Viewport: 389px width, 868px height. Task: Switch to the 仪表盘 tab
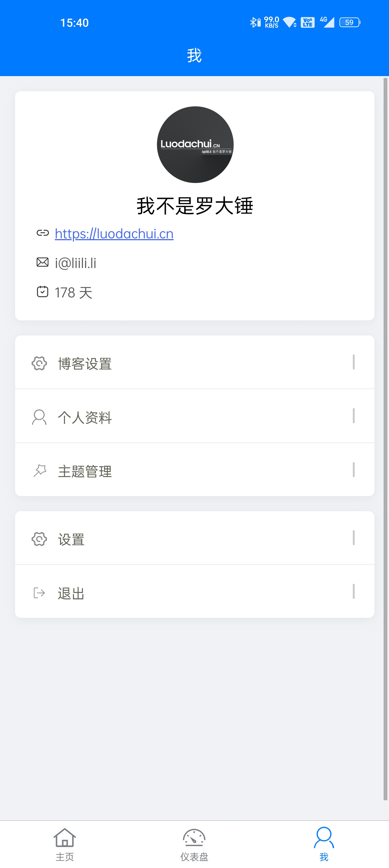pos(194,844)
